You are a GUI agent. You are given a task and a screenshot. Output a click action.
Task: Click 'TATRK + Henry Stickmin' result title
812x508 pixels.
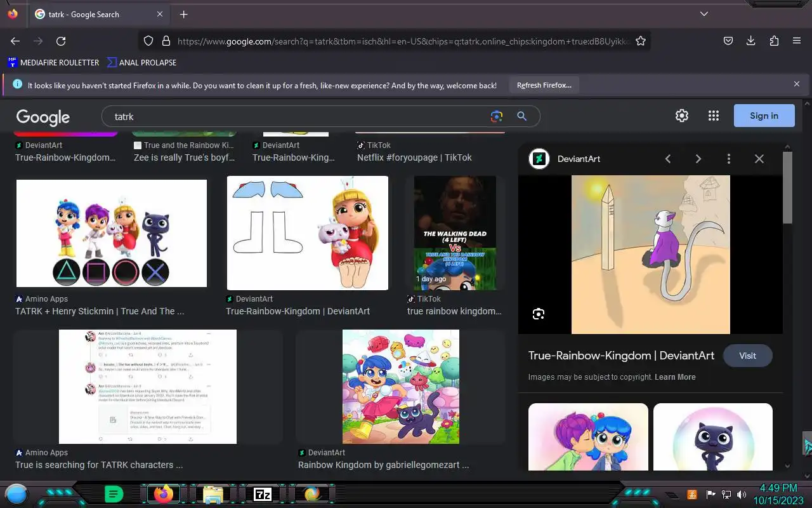[100, 311]
